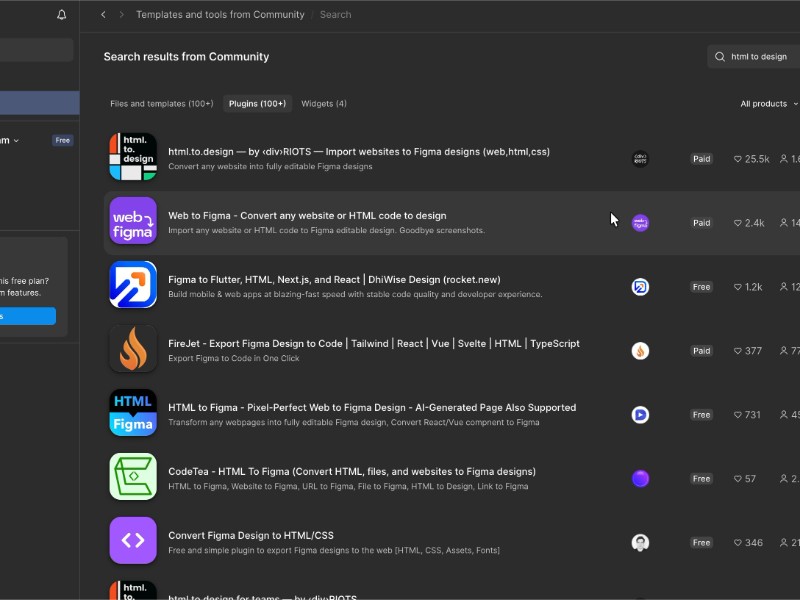Go back with the left arrow
This screenshot has height=600, width=800.
[104, 15]
